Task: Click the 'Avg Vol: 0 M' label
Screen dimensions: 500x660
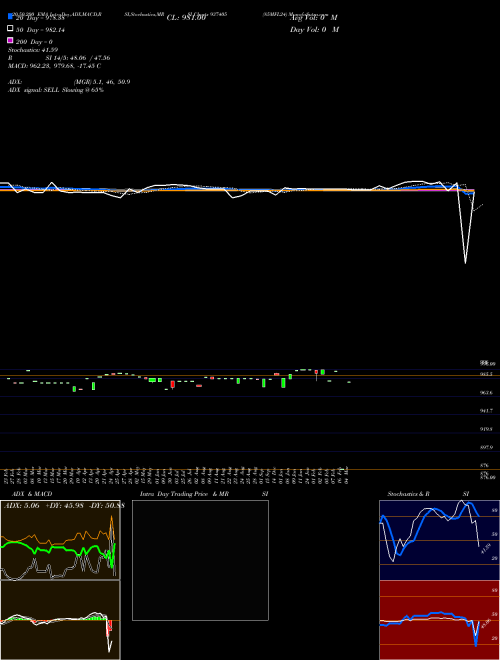Action: pyautogui.click(x=314, y=18)
